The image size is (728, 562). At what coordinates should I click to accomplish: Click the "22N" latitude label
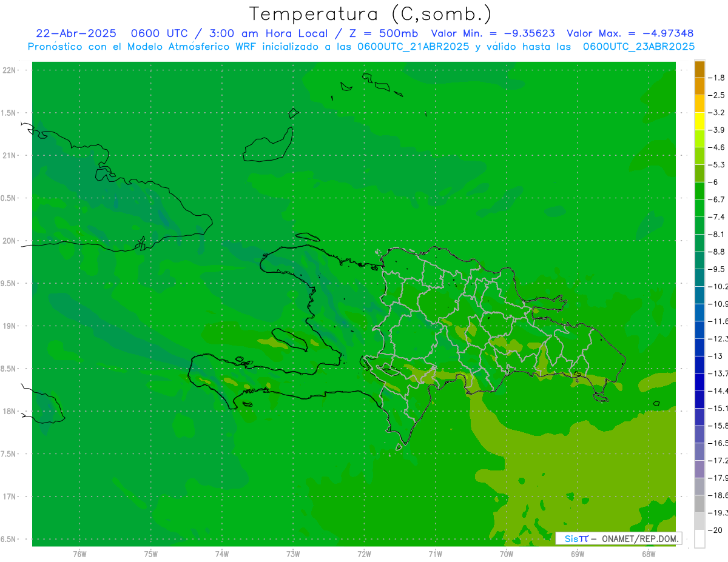pos(9,70)
